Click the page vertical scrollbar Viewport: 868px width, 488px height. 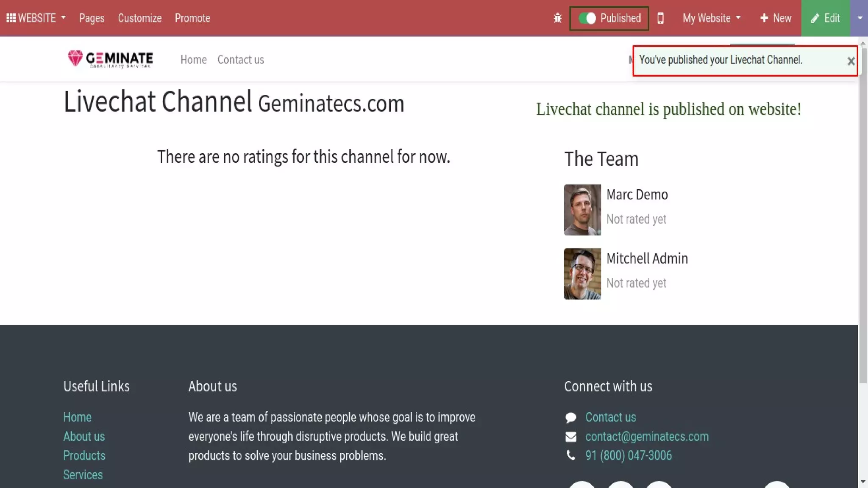(863, 212)
